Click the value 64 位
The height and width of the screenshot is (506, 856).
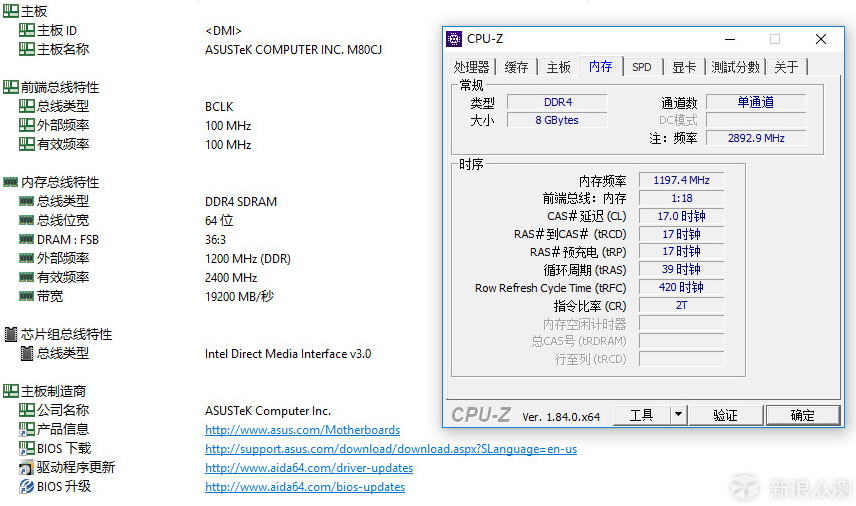[x=219, y=221]
